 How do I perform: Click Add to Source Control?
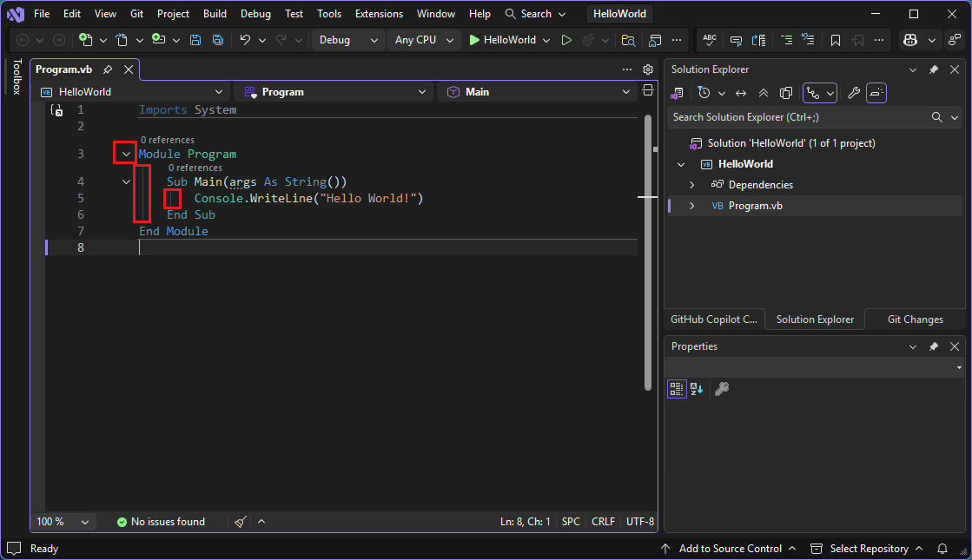pos(730,548)
